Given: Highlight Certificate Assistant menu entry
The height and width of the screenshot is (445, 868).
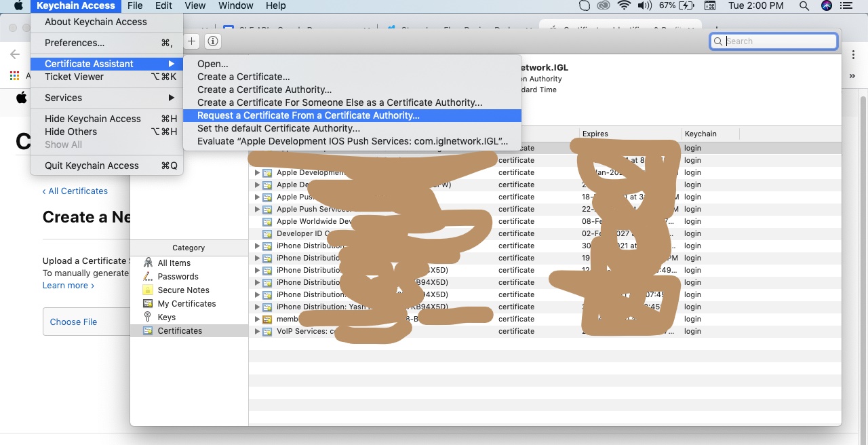Looking at the screenshot, I should [106, 64].
